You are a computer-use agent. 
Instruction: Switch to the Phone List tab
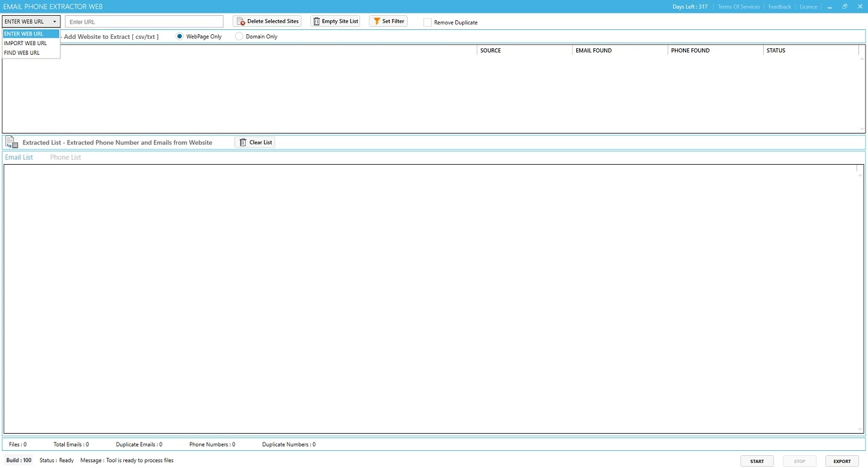click(65, 157)
